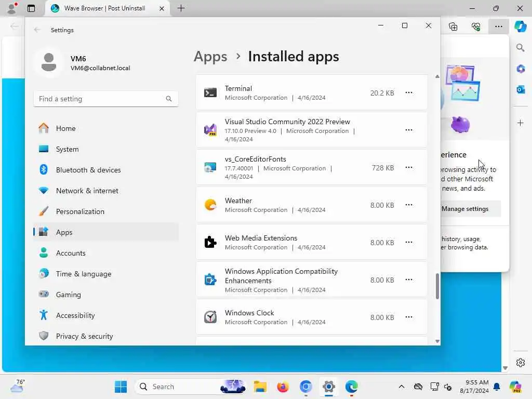Image resolution: width=532 pixels, height=399 pixels.
Task: Click the Weather app icon in list
Action: (x=210, y=205)
